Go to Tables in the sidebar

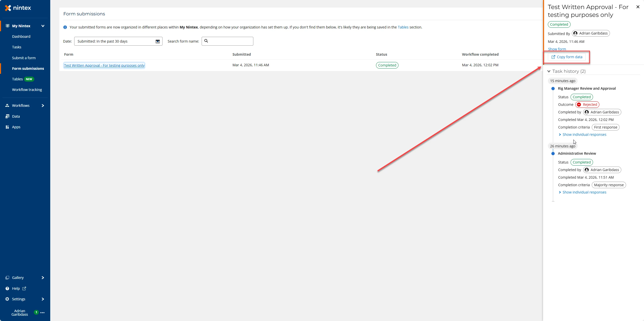(17, 79)
